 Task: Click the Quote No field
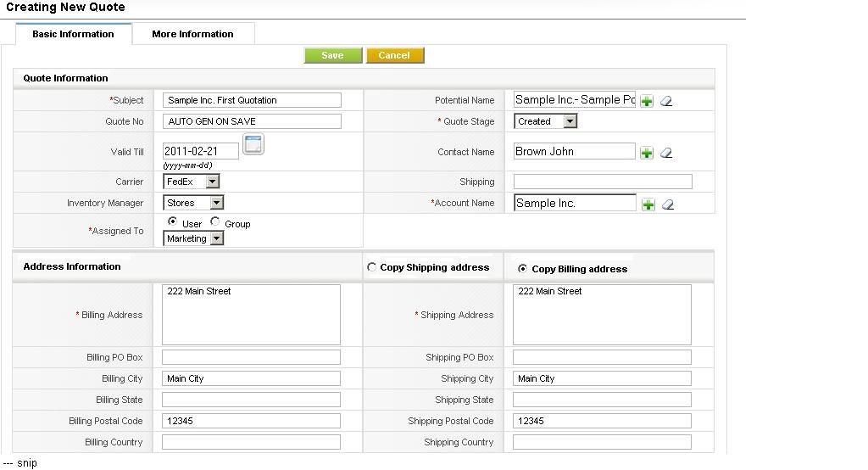[x=252, y=121]
